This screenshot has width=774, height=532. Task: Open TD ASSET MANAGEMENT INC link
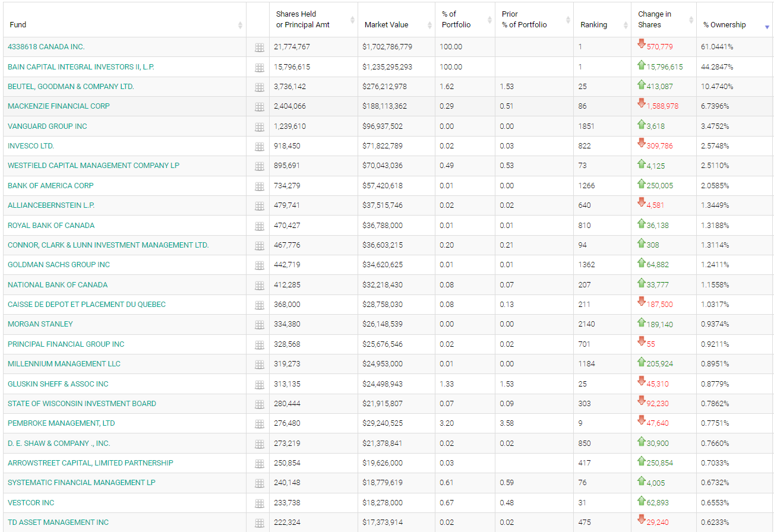click(58, 522)
